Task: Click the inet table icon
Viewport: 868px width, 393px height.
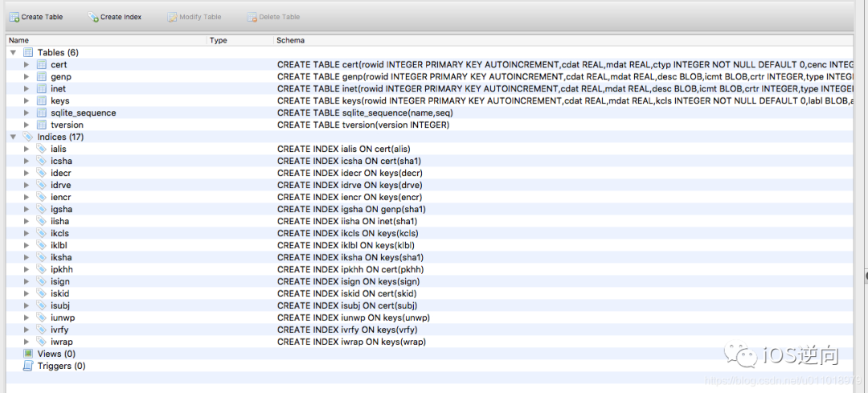Action: [42, 88]
